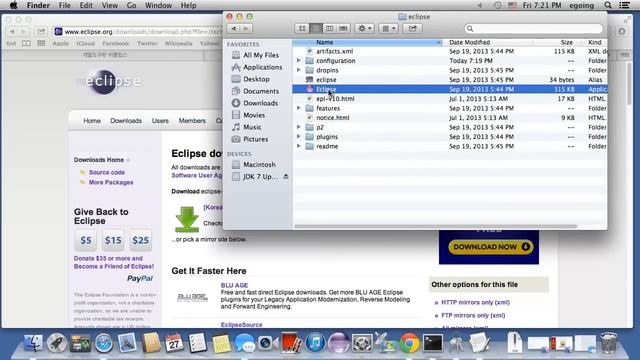Viewport: 640px width, 360px height.
Task: Select the Eclipse application row
Action: tap(449, 89)
